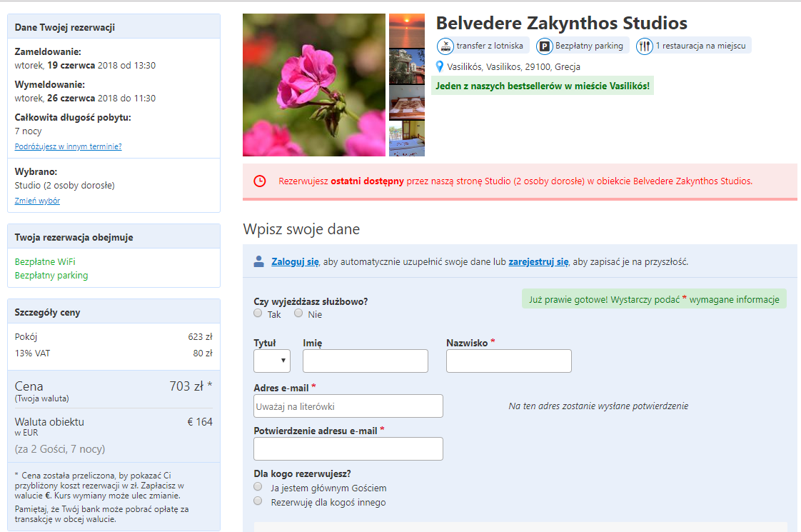Choose Ja jestem głównym Gościem option
This screenshot has width=801, height=532.
pyautogui.click(x=257, y=486)
